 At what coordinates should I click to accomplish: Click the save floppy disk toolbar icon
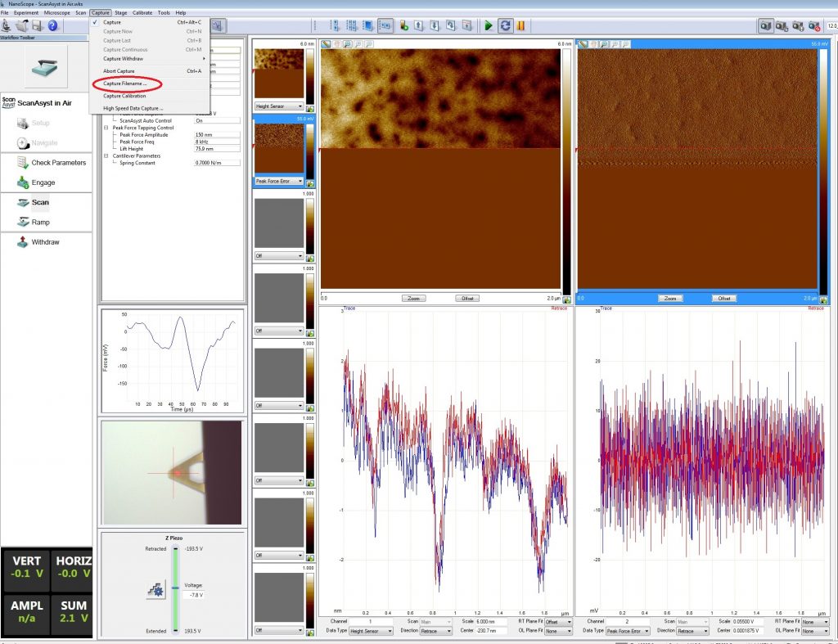coord(36,26)
